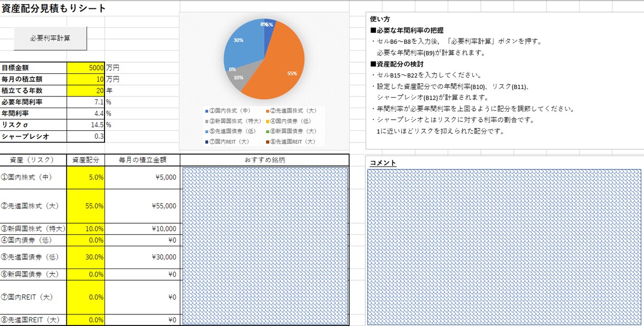The width and height of the screenshot is (644, 326).
Task: Select the ¥10,000 monthly amount cell
Action: pos(143,229)
